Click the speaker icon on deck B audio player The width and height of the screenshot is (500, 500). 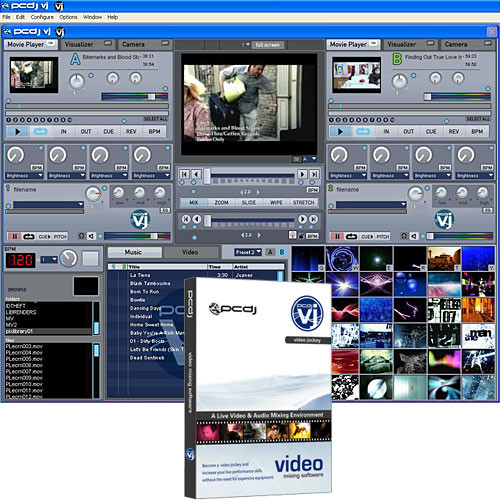414,236
